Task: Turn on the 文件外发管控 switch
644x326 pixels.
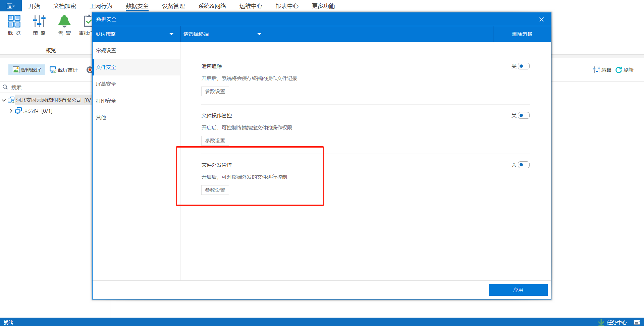Action: point(523,165)
